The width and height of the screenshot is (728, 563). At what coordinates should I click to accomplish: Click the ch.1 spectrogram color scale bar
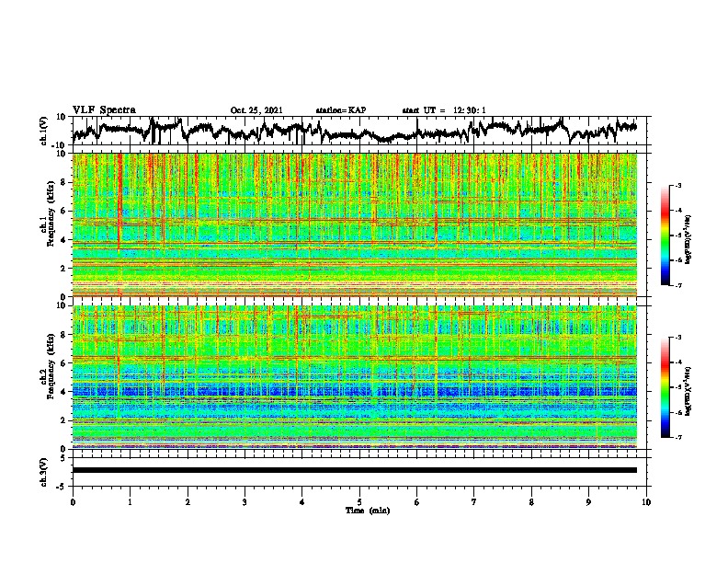(x=665, y=236)
